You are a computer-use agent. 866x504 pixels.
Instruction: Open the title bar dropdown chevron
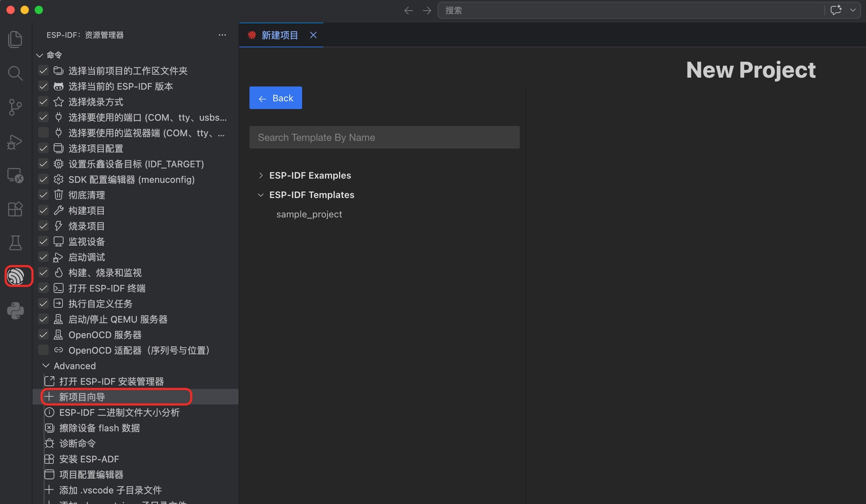[853, 10]
